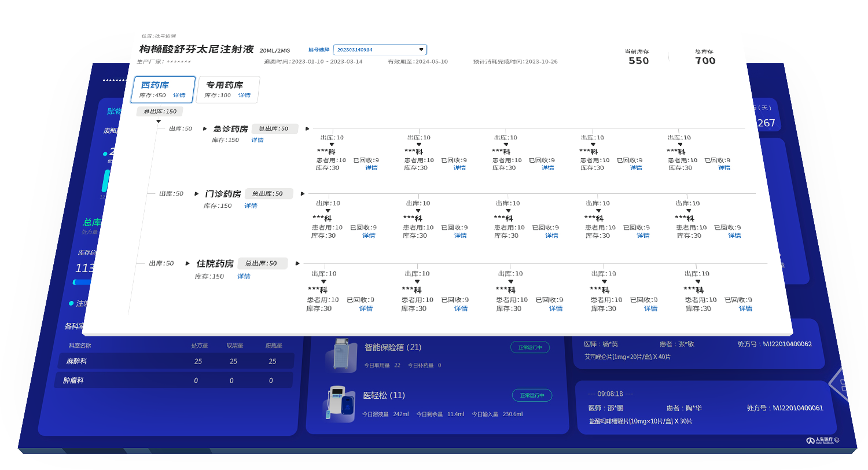Click 正常运行中 badge for 智能保险箱
The width and height of the screenshot is (868, 470).
coord(529,347)
